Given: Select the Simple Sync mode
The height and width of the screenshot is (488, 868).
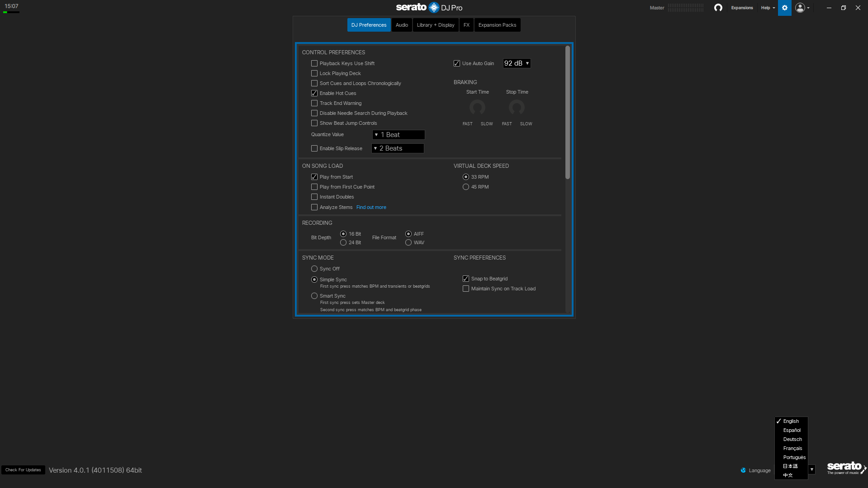Looking at the screenshot, I should pos(314,280).
